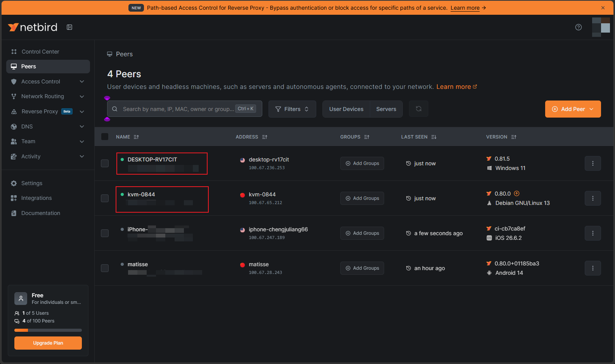Click the plan usage progress bar
Image resolution: width=615 pixels, height=364 pixels.
click(x=48, y=330)
